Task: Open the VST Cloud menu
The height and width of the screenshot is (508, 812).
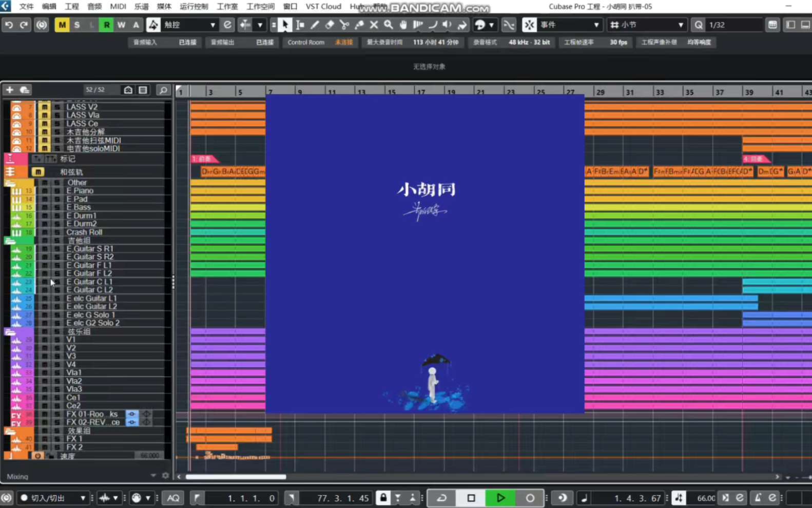Action: click(x=323, y=6)
